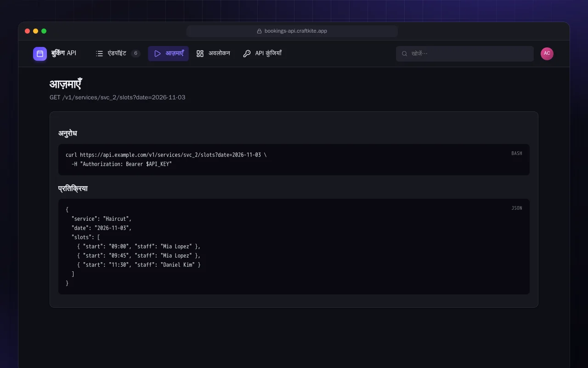Click the आज़माएँ play icon
The image size is (588, 368).
[x=158, y=54]
